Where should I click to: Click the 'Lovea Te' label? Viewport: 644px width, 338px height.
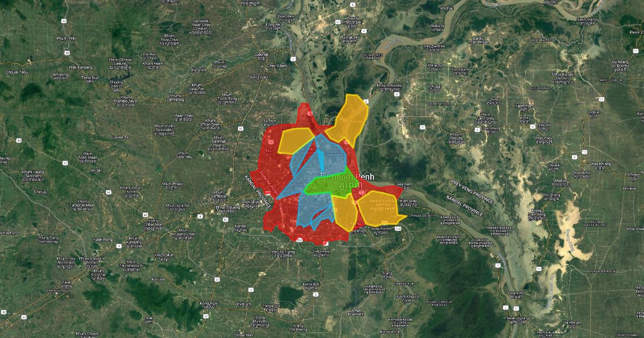pos(121,137)
